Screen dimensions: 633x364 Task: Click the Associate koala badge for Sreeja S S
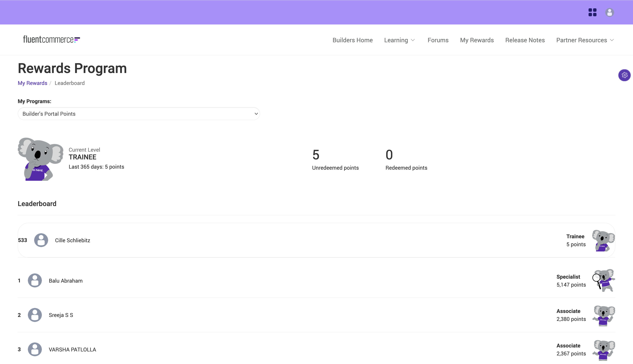coord(603,315)
